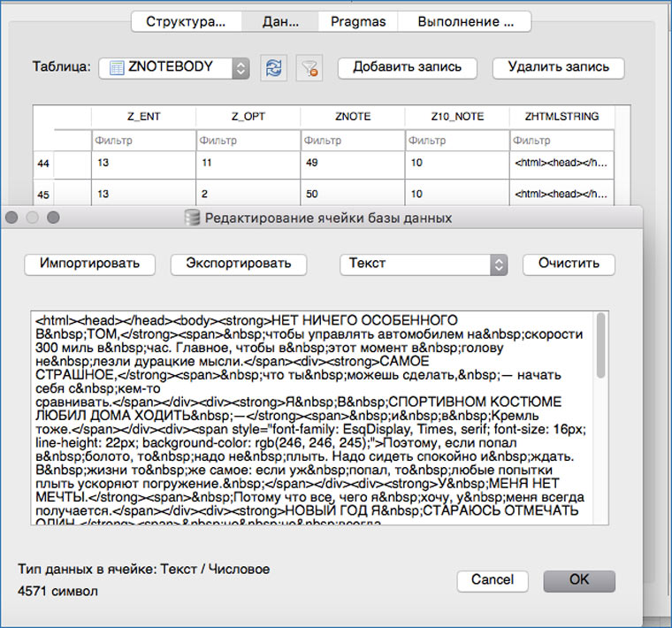This screenshot has width=672, height=628.
Task: Select row header 45
Action: pyautogui.click(x=43, y=195)
